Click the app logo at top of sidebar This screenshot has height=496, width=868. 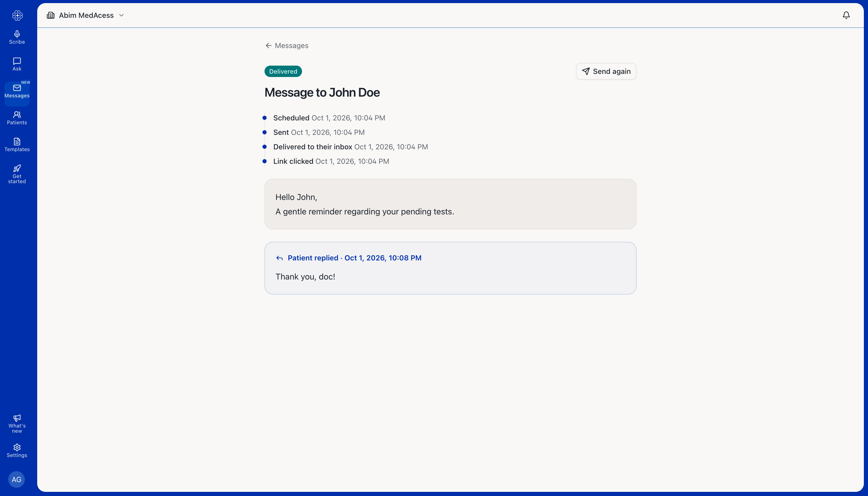[17, 15]
